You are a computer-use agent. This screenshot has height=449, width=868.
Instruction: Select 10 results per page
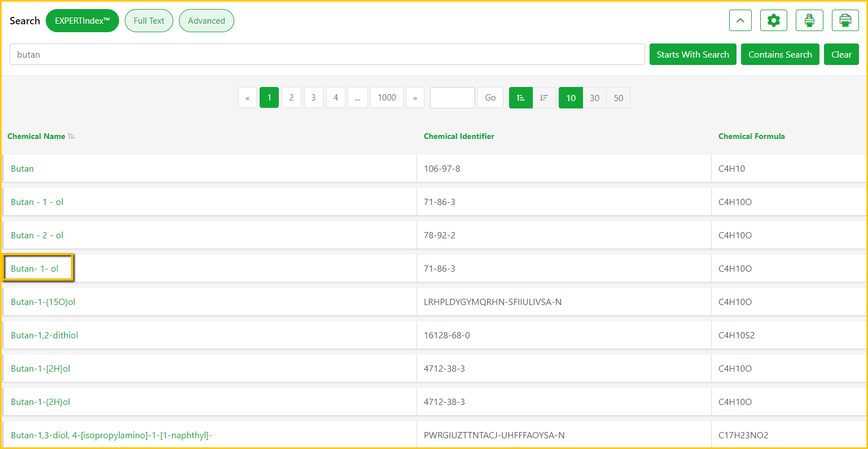click(571, 98)
